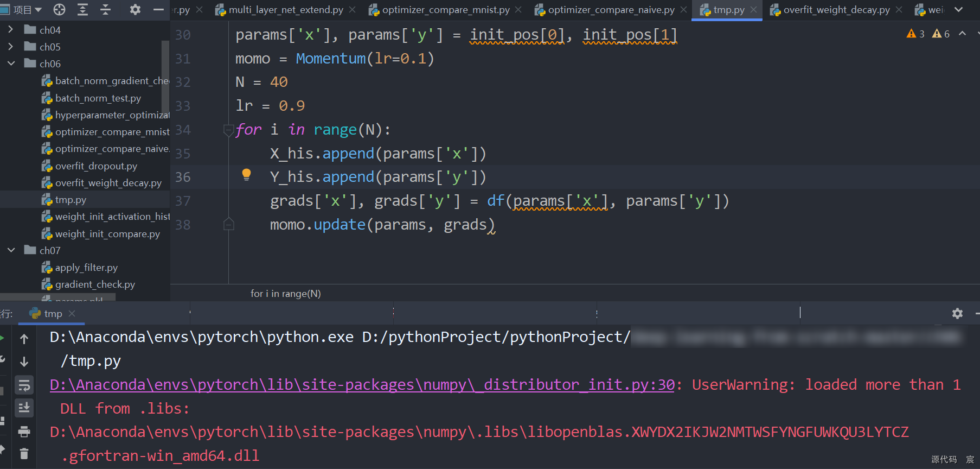Click the 6 weak warnings indicator
This screenshot has width=980, height=469.
941,34
